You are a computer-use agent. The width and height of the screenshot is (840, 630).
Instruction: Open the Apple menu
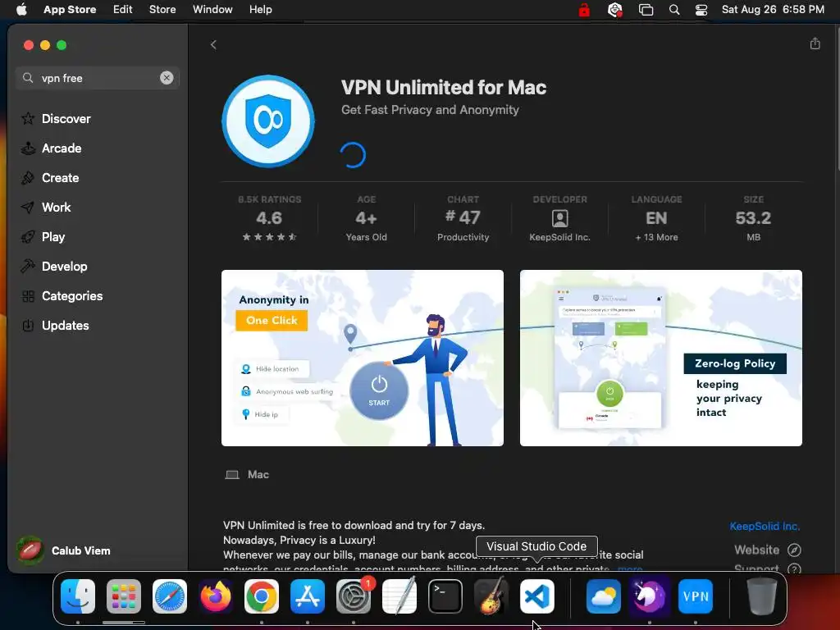point(21,10)
